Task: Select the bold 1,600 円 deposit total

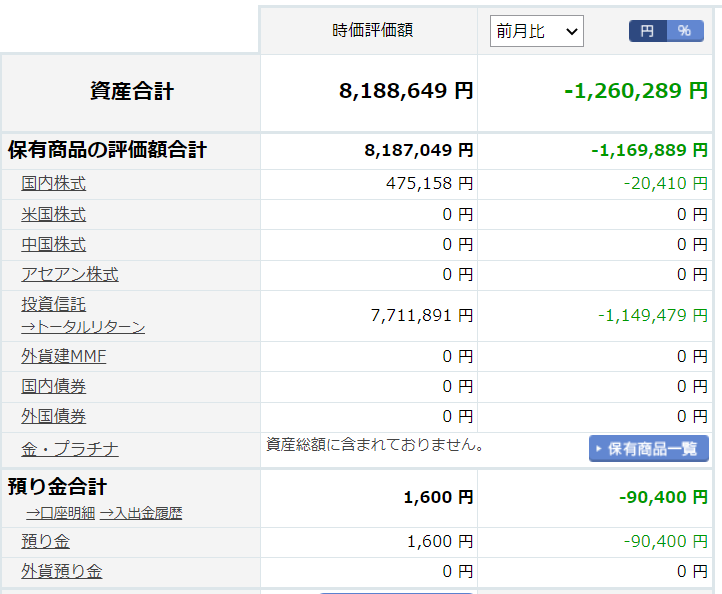Action: tap(438, 497)
